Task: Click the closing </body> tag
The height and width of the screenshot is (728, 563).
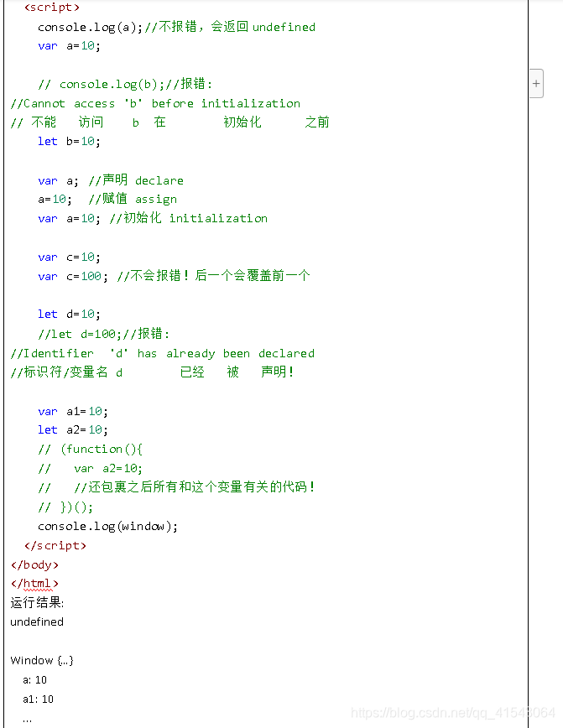Action: click(x=35, y=565)
